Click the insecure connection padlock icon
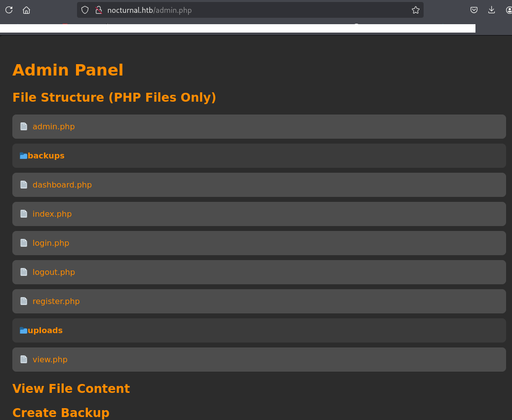 (98, 10)
